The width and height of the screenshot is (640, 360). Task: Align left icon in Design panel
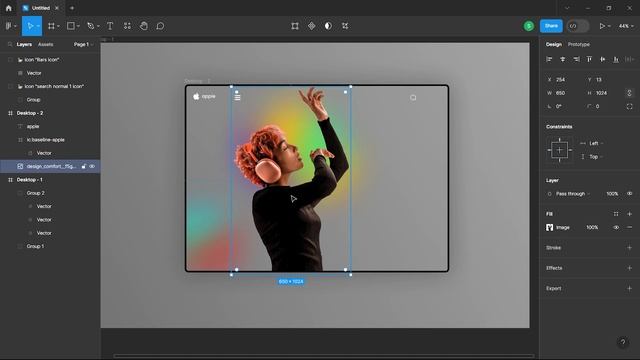[x=549, y=59]
